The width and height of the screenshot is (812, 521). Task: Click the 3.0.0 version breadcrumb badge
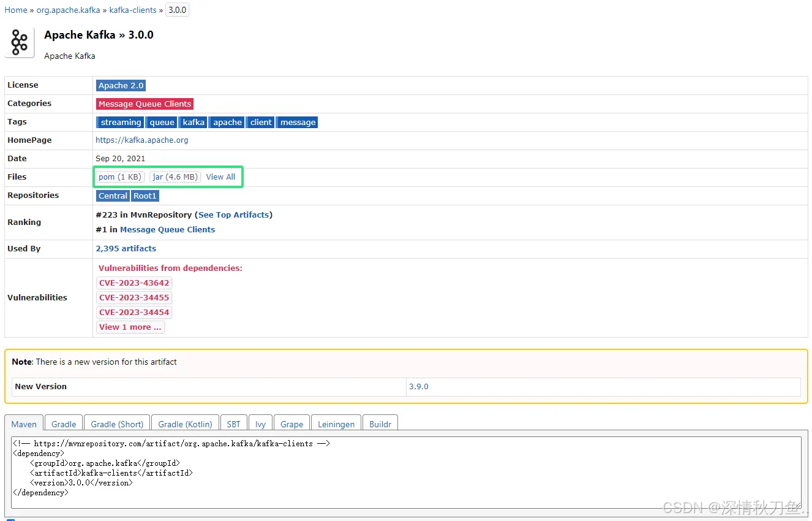click(178, 10)
